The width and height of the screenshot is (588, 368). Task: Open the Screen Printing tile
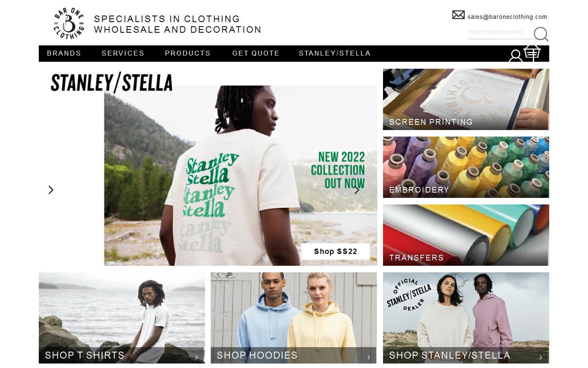pyautogui.click(x=466, y=99)
